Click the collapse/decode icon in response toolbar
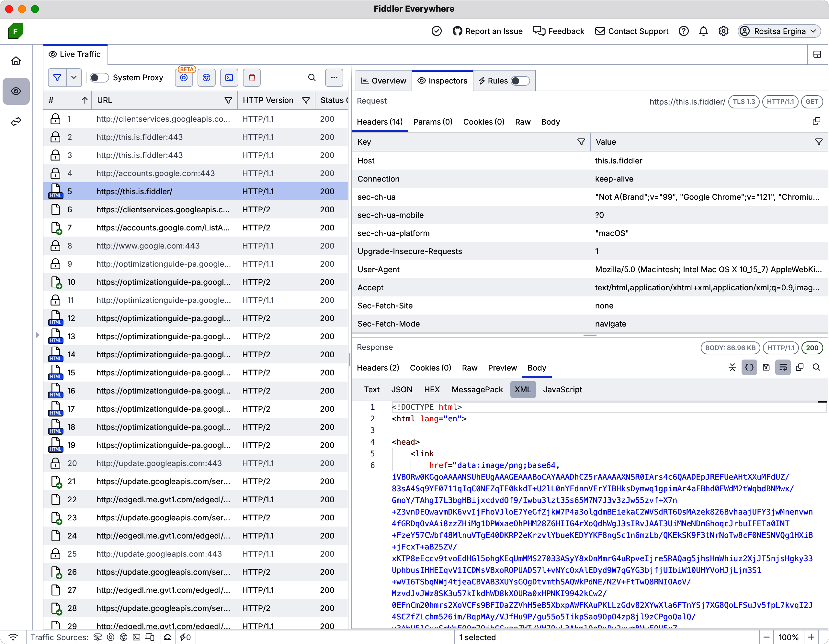Viewport: 829px width, 644px height. pos(732,368)
